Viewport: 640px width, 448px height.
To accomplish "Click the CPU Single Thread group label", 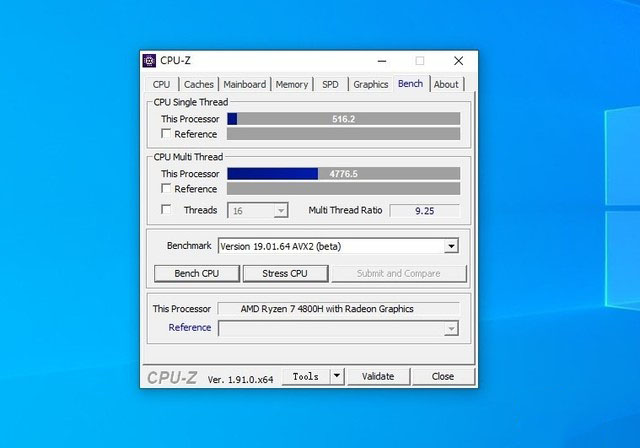I will 191,102.
